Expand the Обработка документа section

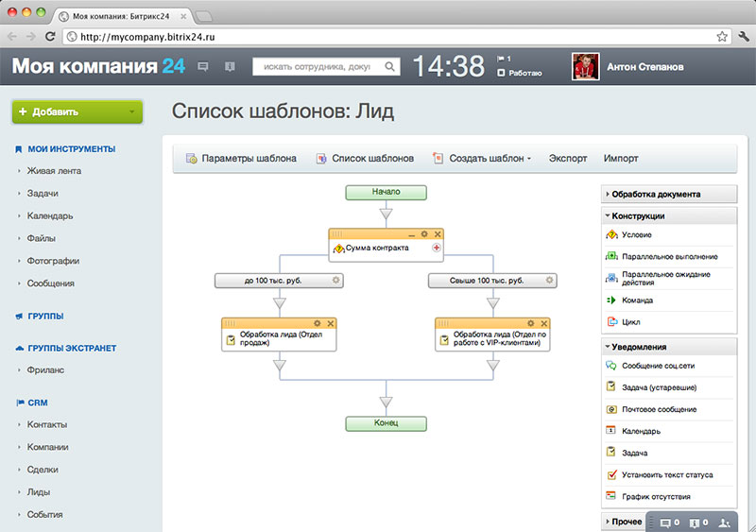click(x=669, y=194)
